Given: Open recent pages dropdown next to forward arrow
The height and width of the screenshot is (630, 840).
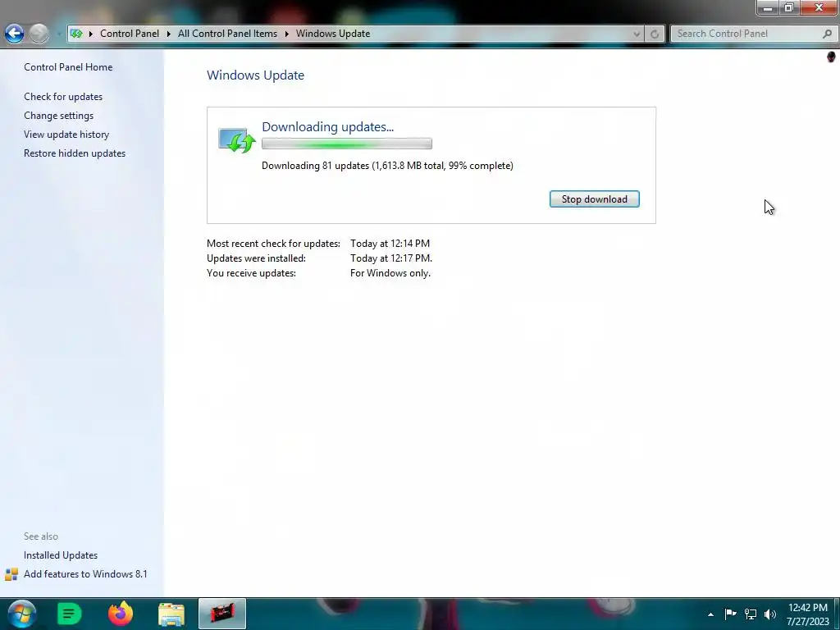Looking at the screenshot, I should coord(58,34).
